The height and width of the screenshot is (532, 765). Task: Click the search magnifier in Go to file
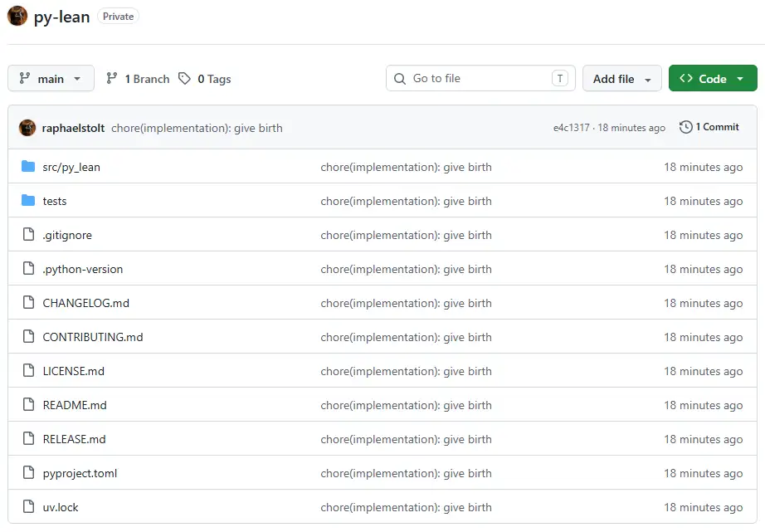[400, 79]
